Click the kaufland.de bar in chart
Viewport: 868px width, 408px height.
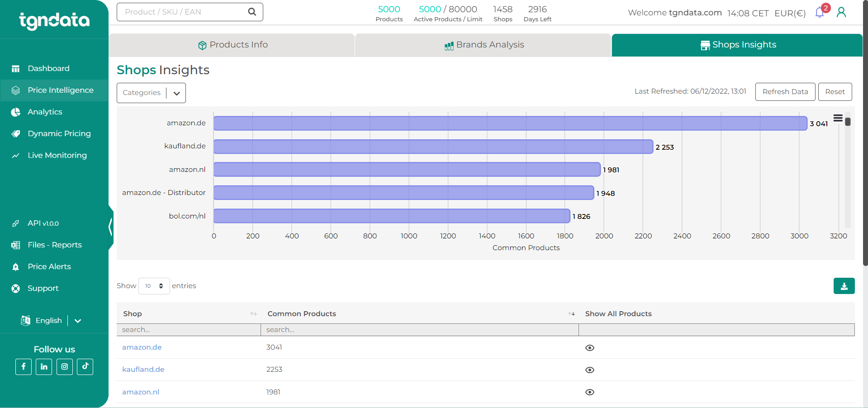click(433, 147)
